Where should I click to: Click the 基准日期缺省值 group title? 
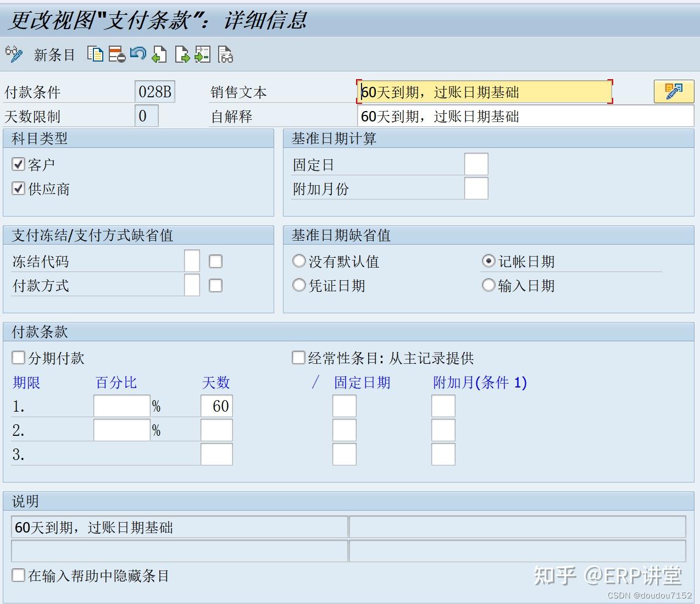click(341, 235)
